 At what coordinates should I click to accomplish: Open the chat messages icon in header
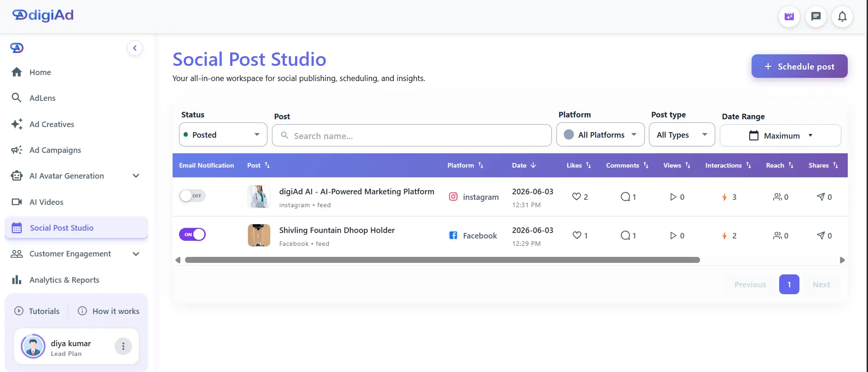(x=816, y=17)
